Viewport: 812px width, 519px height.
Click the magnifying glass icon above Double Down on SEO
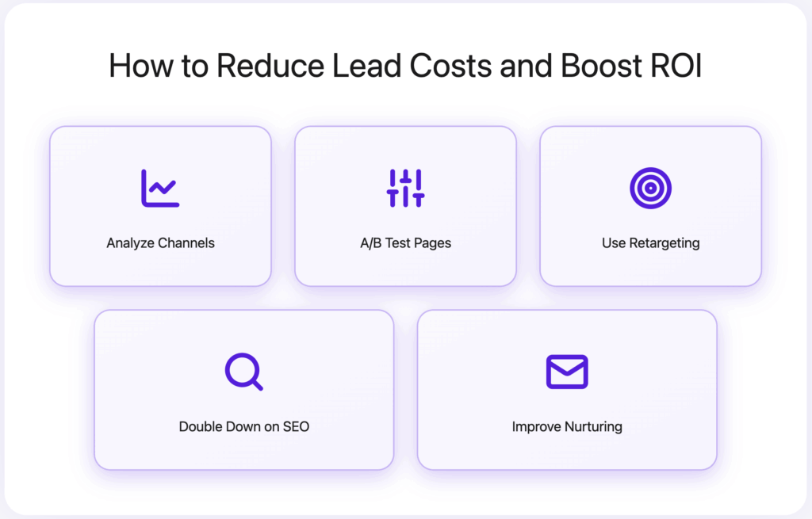pyautogui.click(x=243, y=372)
